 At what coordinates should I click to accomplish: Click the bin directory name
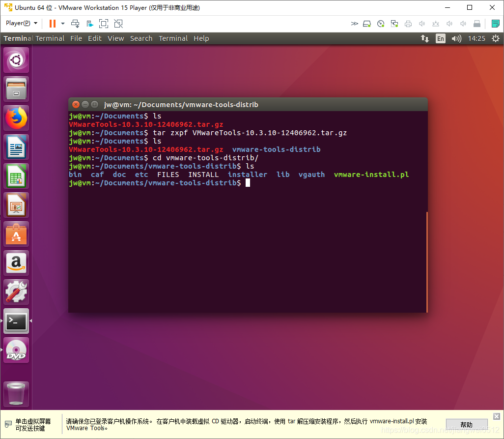[75, 175]
